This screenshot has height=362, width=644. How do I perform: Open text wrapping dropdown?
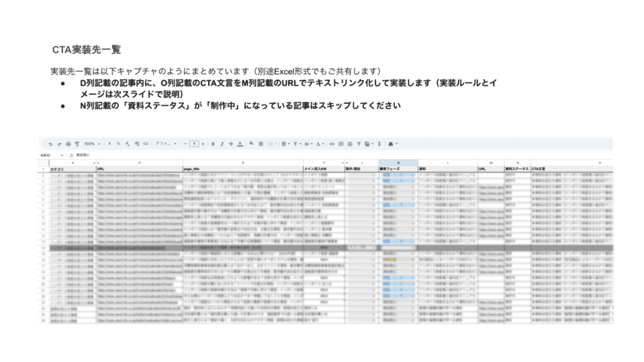pos(308,144)
